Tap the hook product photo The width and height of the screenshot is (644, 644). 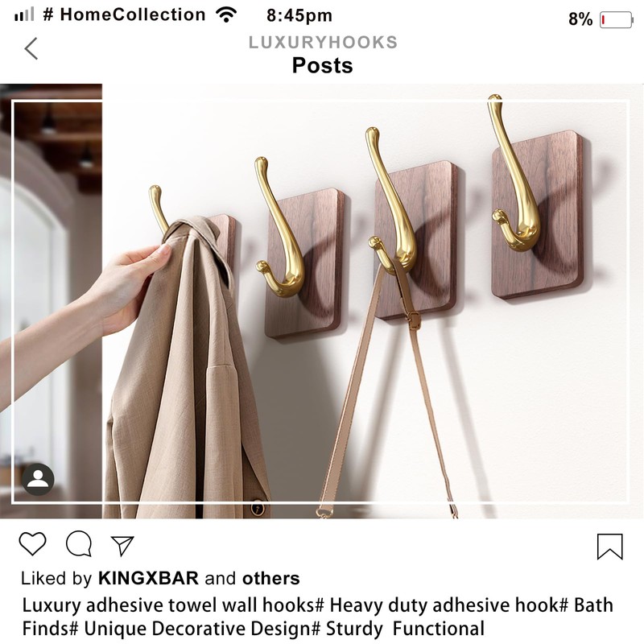(322, 301)
